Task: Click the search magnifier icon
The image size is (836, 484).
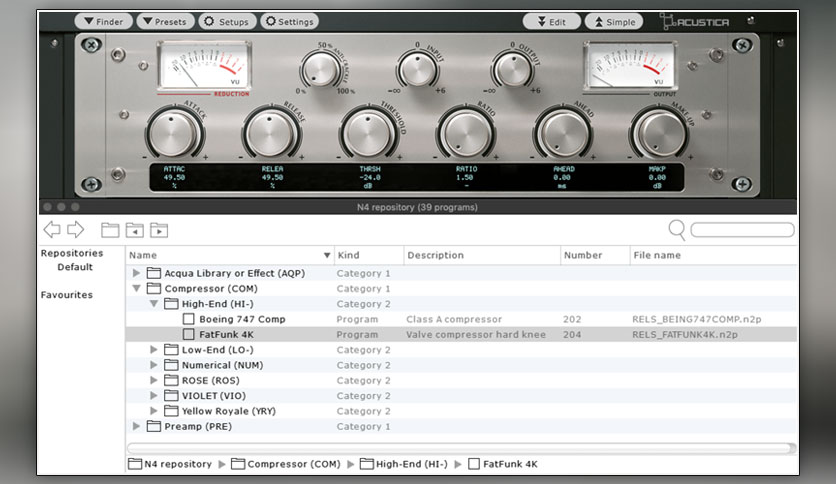Action: [677, 230]
